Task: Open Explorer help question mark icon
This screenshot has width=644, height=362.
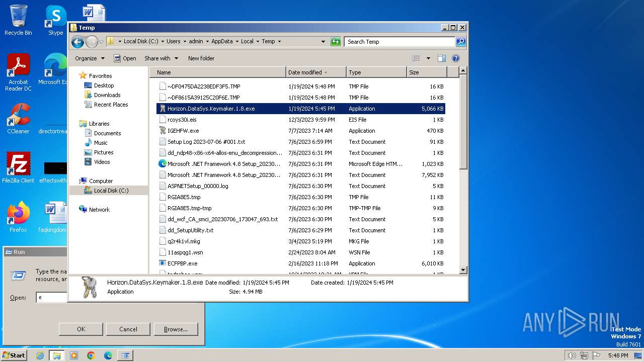Action: (x=456, y=58)
